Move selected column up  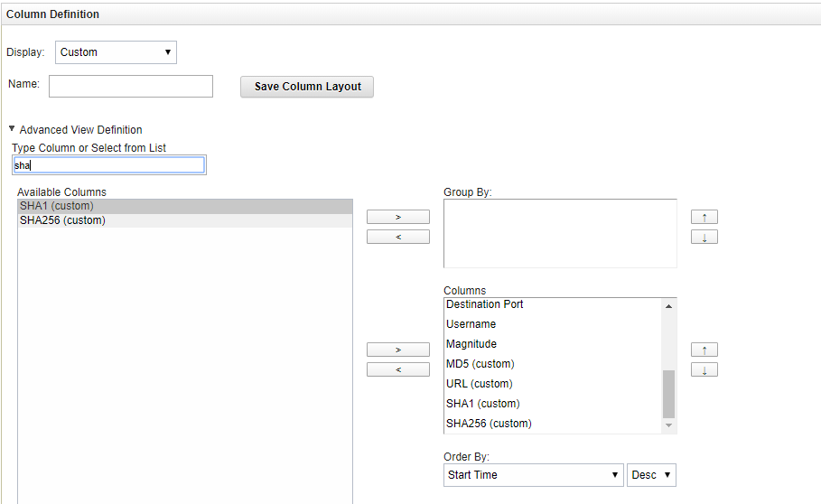(704, 350)
